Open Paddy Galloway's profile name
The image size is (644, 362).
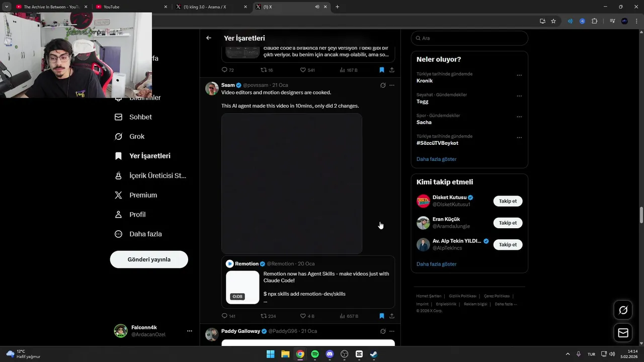(x=240, y=331)
